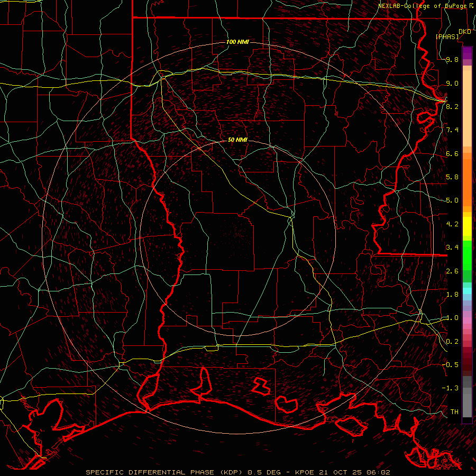Click the 4.2 scale label
Screen dimensions: 476x476
pos(452,224)
